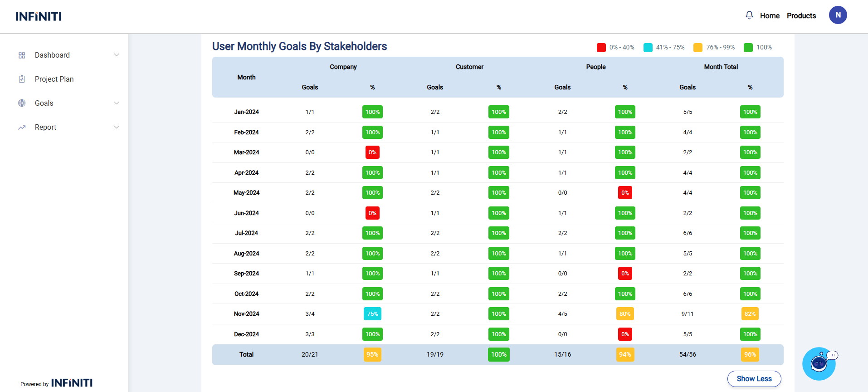Open Project Plan from the sidebar
The image size is (868, 392).
point(54,79)
